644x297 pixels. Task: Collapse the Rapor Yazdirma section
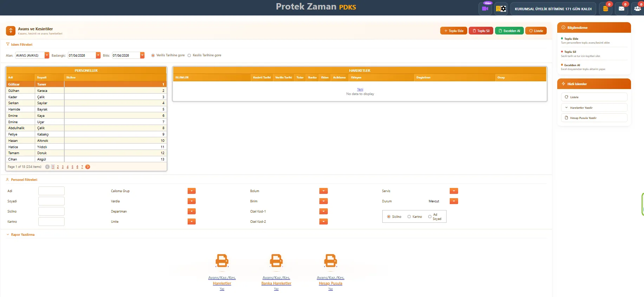(x=8, y=234)
